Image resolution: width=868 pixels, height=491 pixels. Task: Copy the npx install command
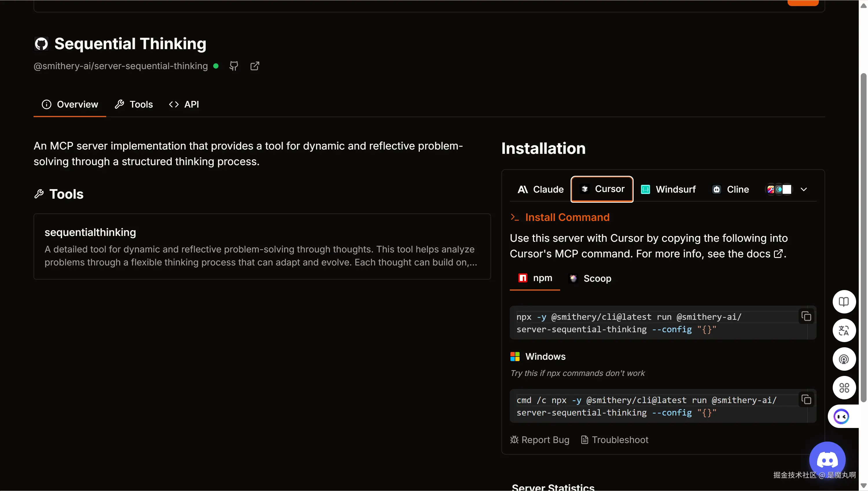(x=806, y=316)
